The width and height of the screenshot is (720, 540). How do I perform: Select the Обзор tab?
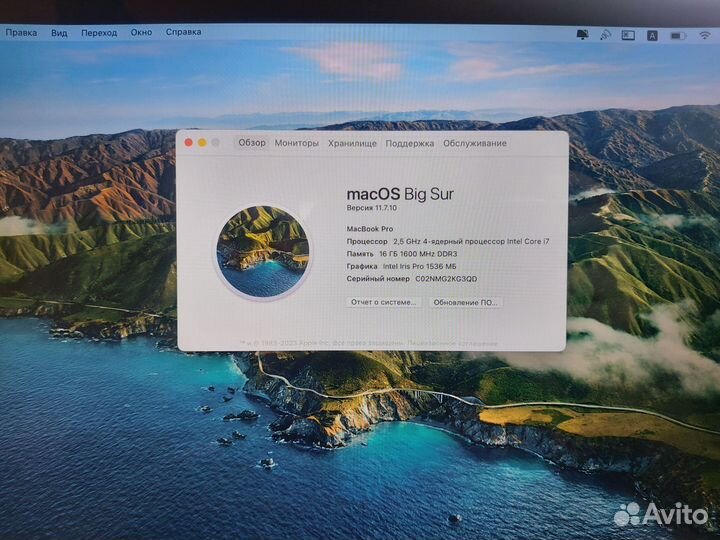252,143
